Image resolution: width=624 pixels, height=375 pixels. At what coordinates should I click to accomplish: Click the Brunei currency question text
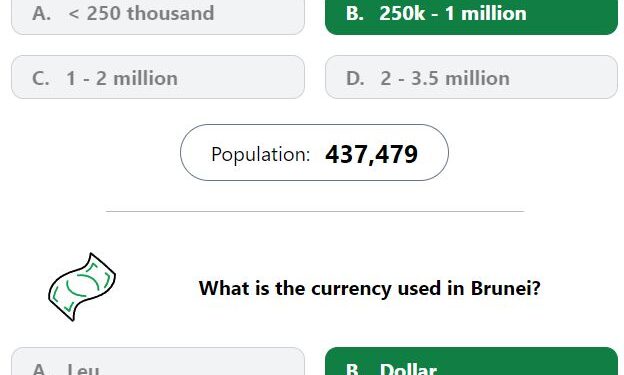(x=370, y=288)
